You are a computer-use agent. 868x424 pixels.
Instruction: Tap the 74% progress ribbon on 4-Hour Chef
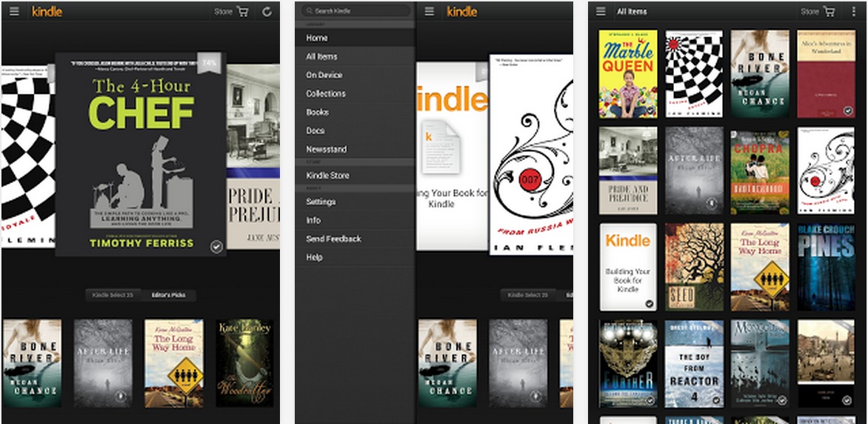(x=210, y=62)
